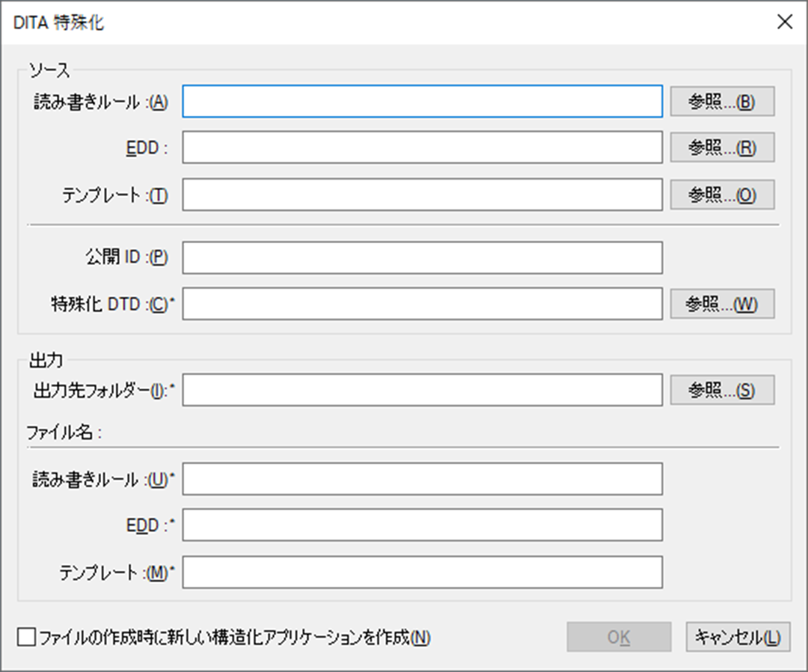Click the DITA 特殊化 title bar
This screenshot has width=808, height=672.
374,22
